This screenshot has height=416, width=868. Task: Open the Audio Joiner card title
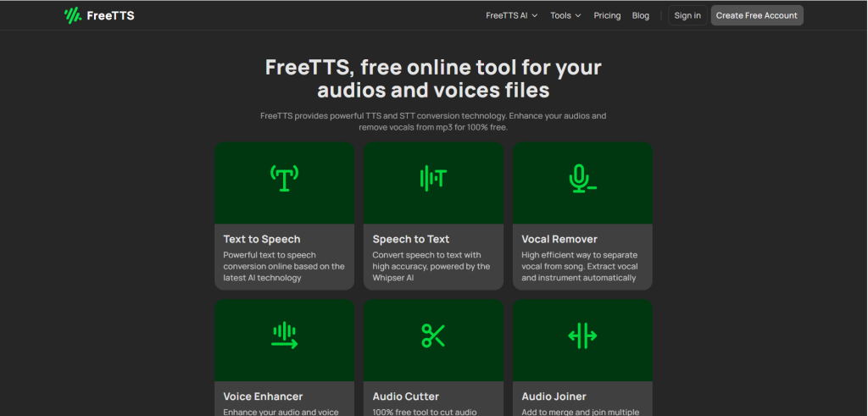pos(554,397)
